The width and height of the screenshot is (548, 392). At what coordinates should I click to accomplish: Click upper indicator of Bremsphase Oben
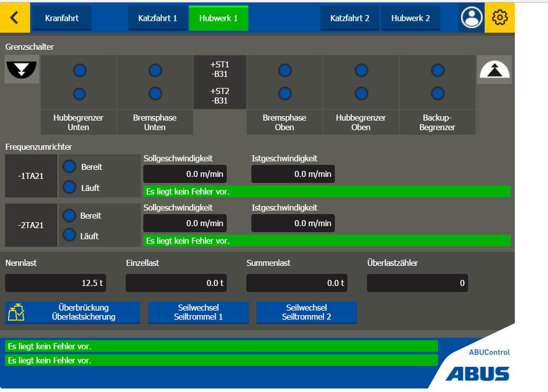285,70
